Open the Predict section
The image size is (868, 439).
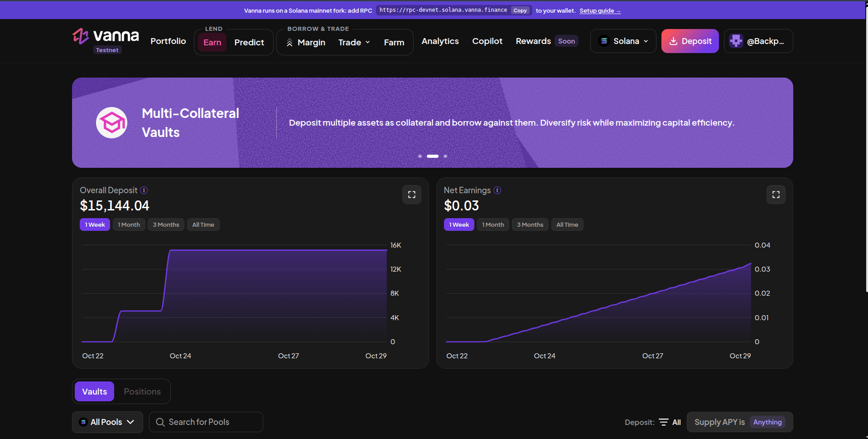249,43
